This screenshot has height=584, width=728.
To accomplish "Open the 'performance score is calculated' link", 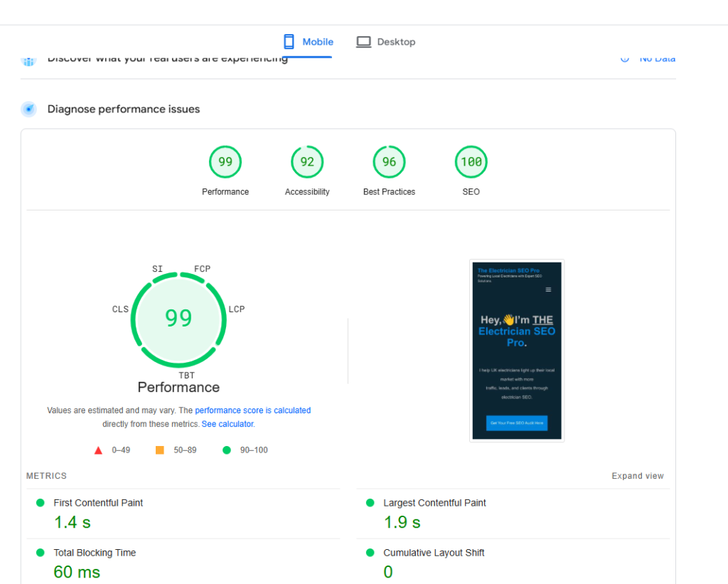I will point(252,410).
